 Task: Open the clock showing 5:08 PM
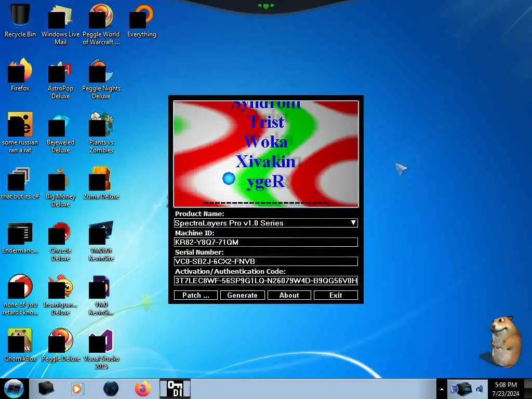tap(506, 385)
